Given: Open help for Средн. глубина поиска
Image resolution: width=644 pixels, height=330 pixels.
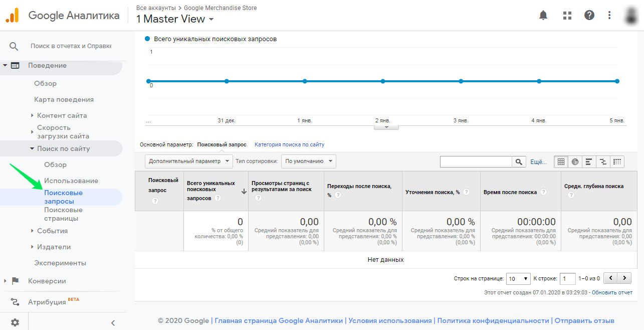Looking at the screenshot, I should point(571,195).
